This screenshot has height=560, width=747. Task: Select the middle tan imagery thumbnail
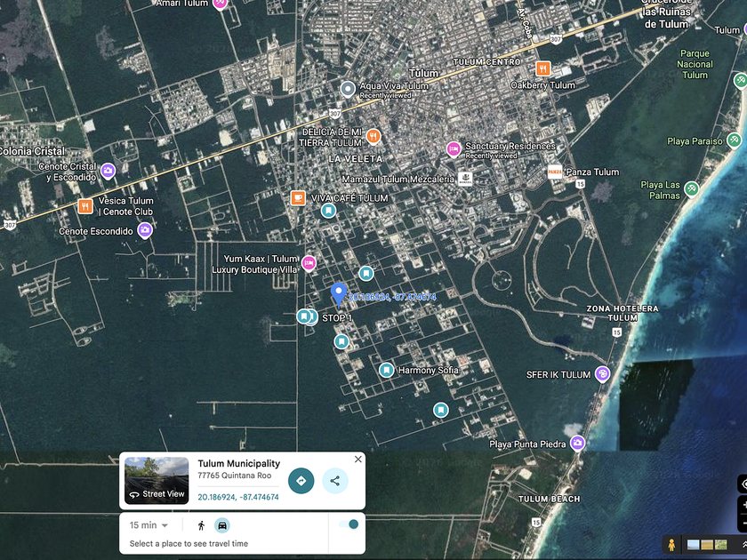[x=707, y=544]
